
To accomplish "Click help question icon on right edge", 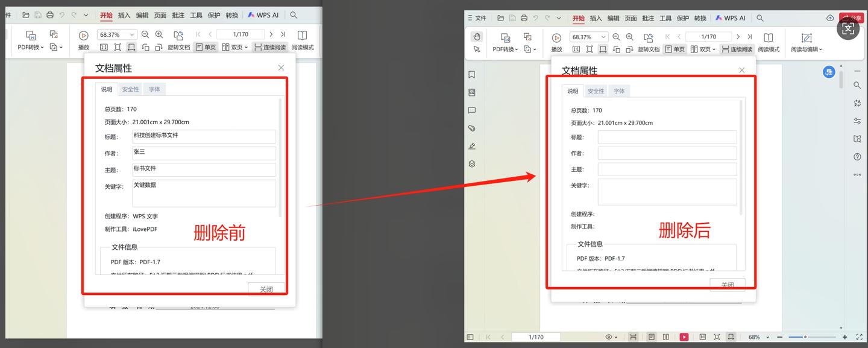I will [x=857, y=157].
